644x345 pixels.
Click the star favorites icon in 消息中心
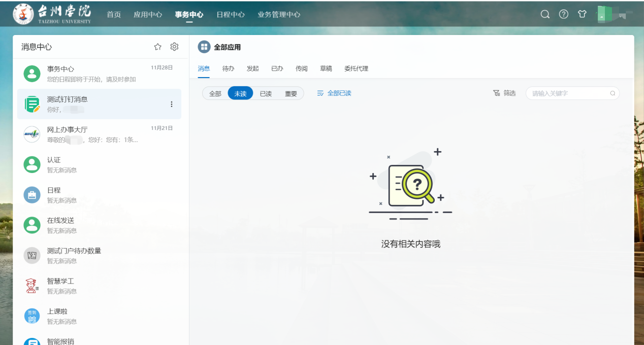tap(157, 47)
